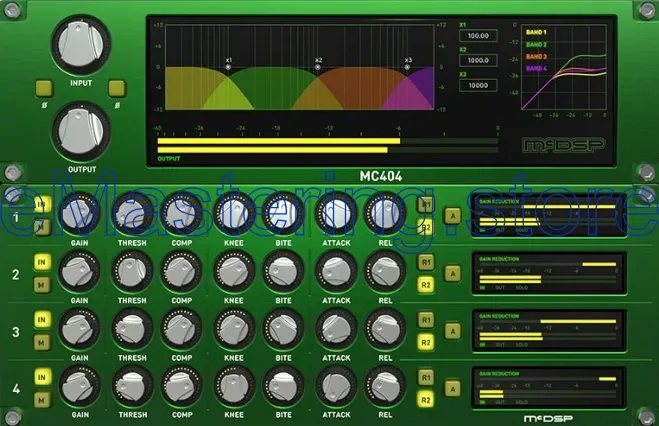Viewport: 659px width, 426px height.
Task: Click band 3 ATTACK knob
Action: point(336,330)
